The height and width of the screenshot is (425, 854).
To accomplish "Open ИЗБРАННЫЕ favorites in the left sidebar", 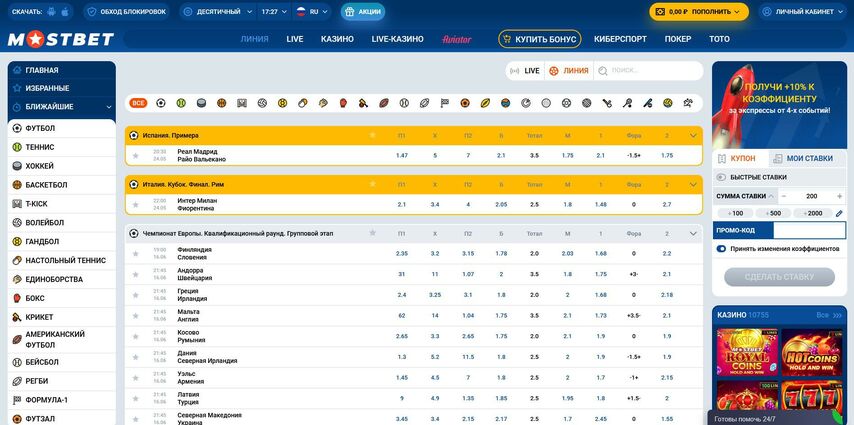I will pos(62,88).
